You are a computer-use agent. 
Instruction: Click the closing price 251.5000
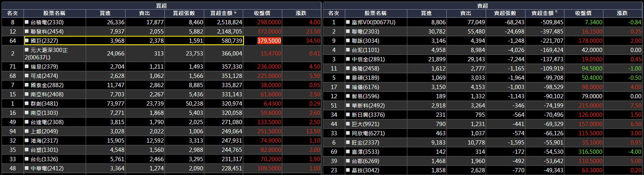pyautogui.click(x=269, y=131)
